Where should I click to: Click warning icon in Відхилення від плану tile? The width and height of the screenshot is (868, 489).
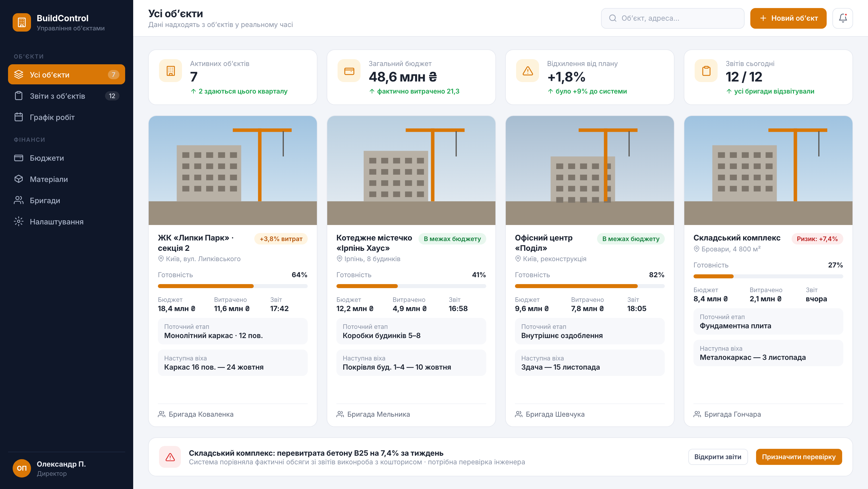[528, 71]
